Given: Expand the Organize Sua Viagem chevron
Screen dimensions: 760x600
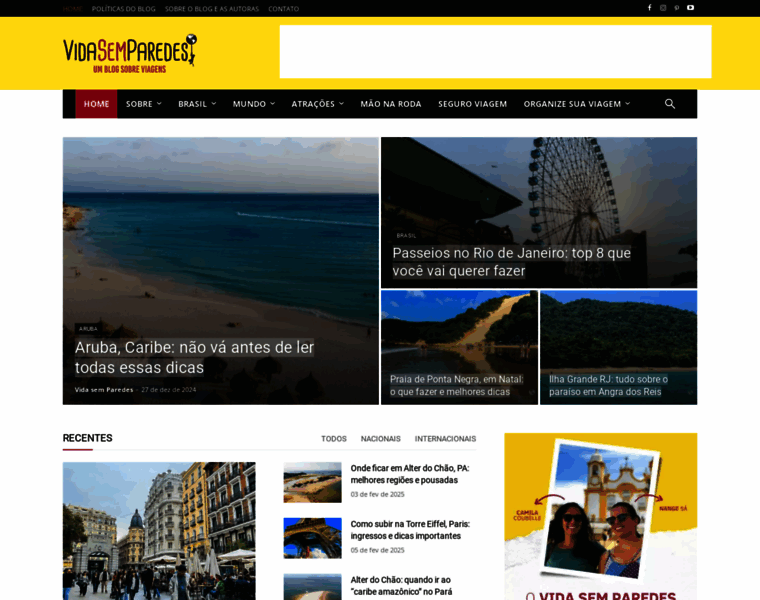Looking at the screenshot, I should tap(628, 104).
